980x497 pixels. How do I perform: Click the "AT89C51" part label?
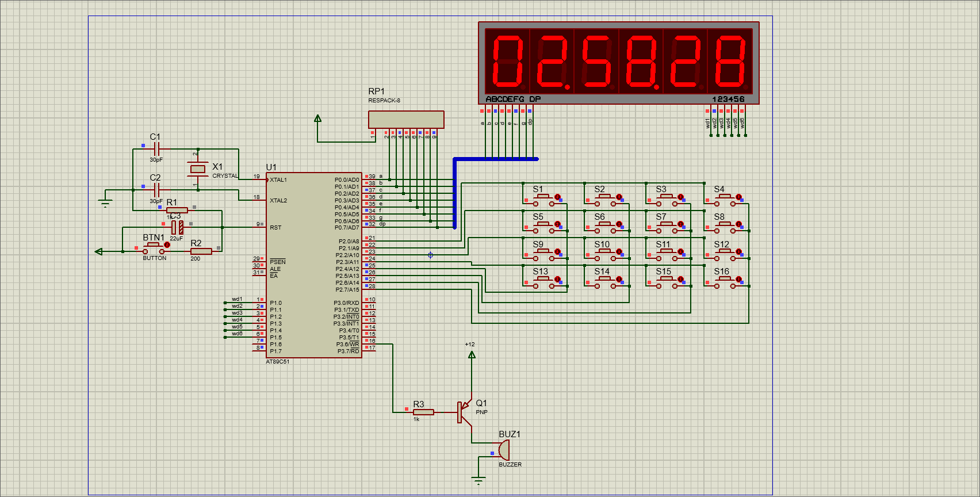click(278, 362)
